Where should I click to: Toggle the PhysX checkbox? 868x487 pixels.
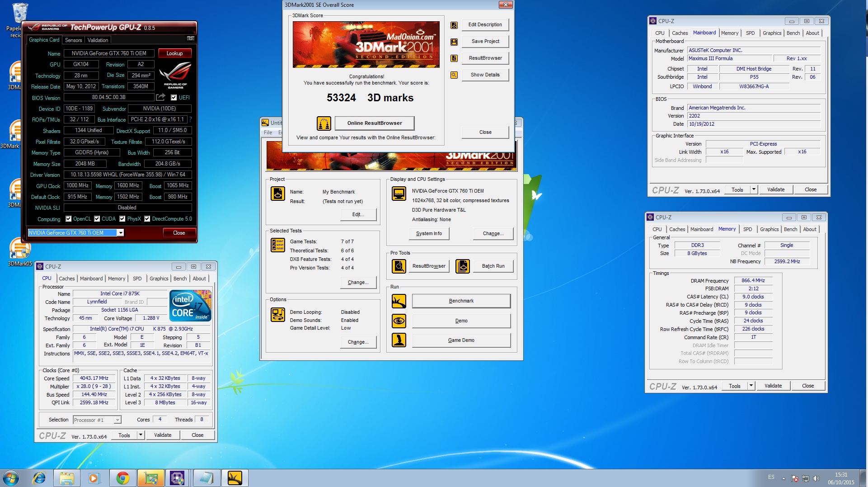[122, 219]
